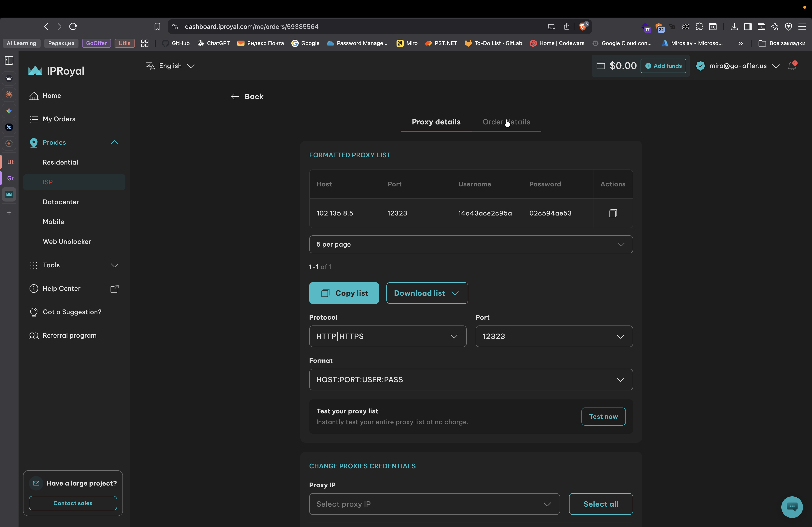Click the IPRoyal logo
812x527 pixels.
click(x=56, y=71)
